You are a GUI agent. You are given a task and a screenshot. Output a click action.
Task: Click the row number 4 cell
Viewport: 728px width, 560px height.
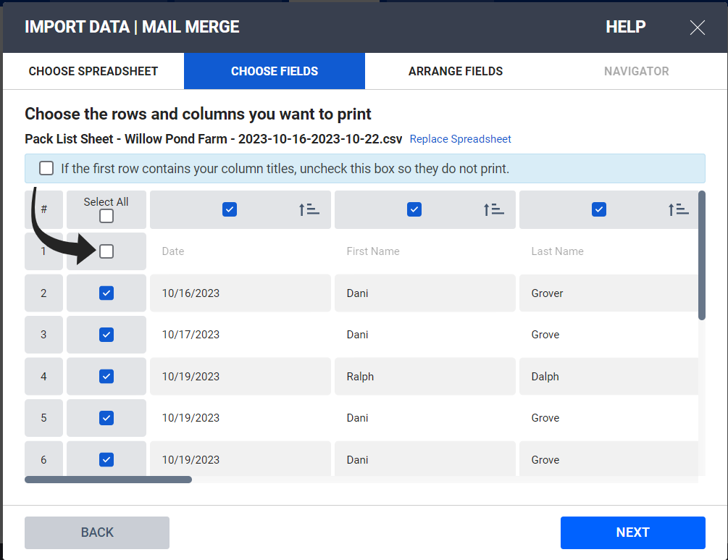click(43, 376)
